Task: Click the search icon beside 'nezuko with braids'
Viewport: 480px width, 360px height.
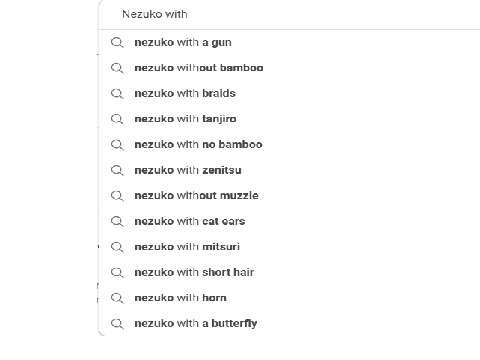Action: 117,94
